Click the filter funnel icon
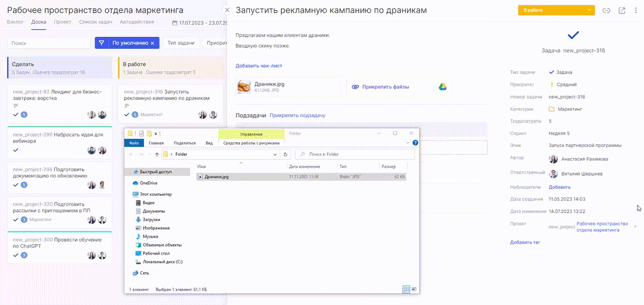 101,43
